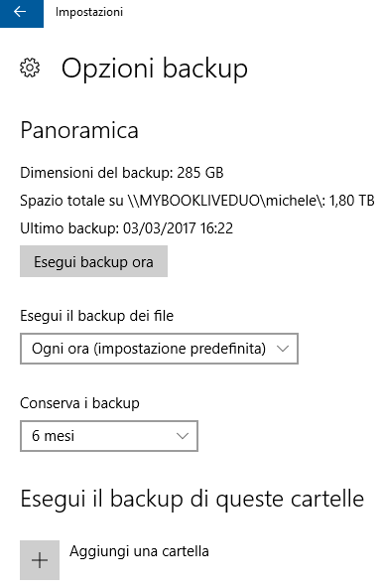The width and height of the screenshot is (383, 588).
Task: Click the gear icon beside Opzioni backup
Action: [x=30, y=68]
